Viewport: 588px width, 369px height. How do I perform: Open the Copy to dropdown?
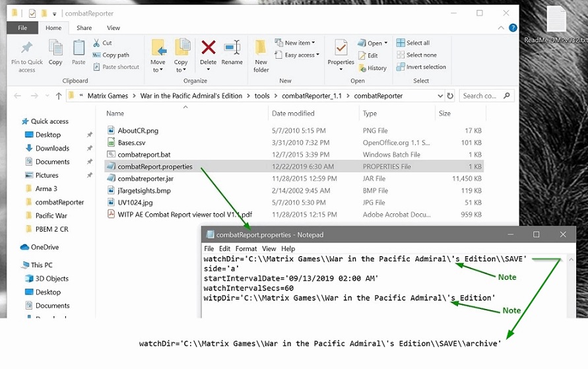coord(181,65)
